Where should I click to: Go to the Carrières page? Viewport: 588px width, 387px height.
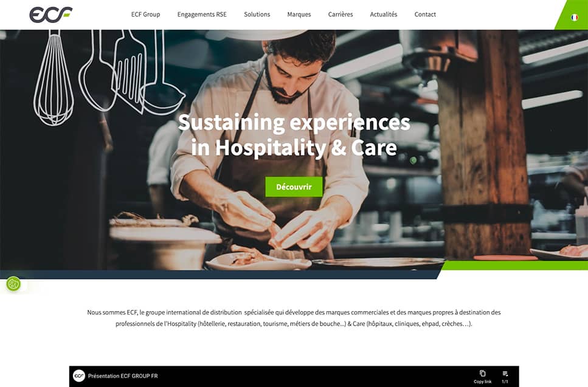coord(341,14)
